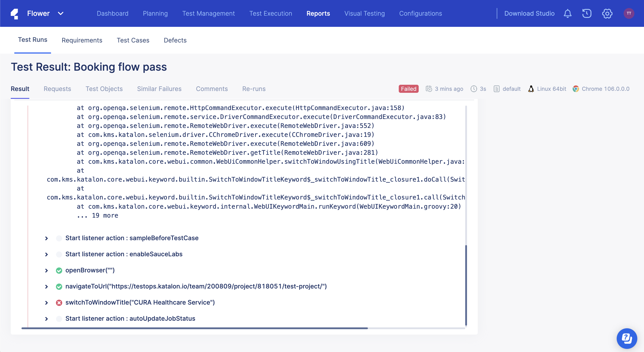Click the history clock icon in header

(586, 13)
